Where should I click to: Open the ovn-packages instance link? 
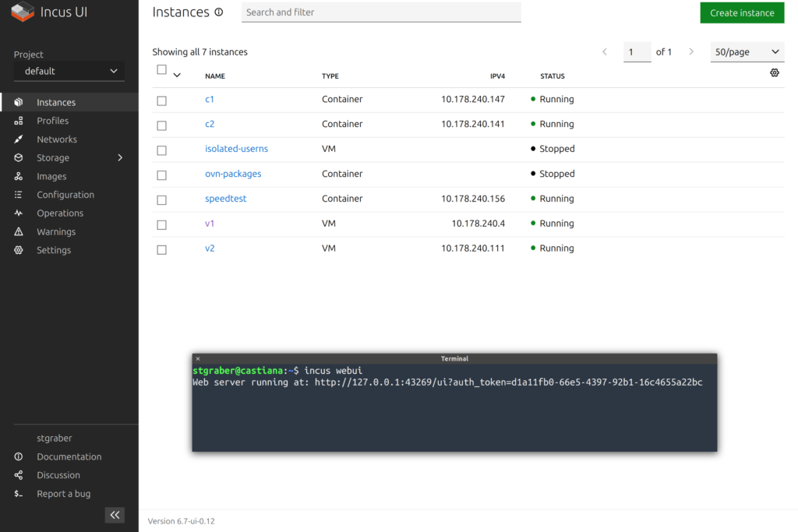coord(233,174)
